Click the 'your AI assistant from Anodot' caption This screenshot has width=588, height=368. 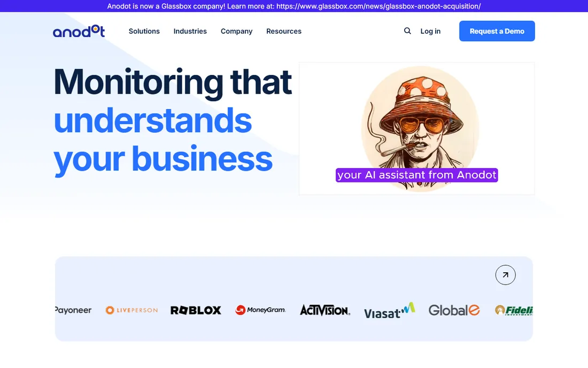416,175
